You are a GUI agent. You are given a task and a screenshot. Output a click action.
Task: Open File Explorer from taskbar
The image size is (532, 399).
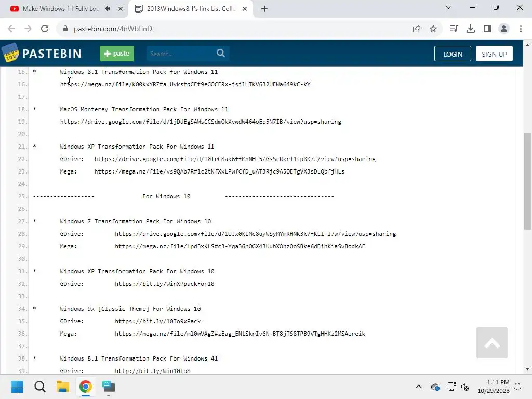63,387
